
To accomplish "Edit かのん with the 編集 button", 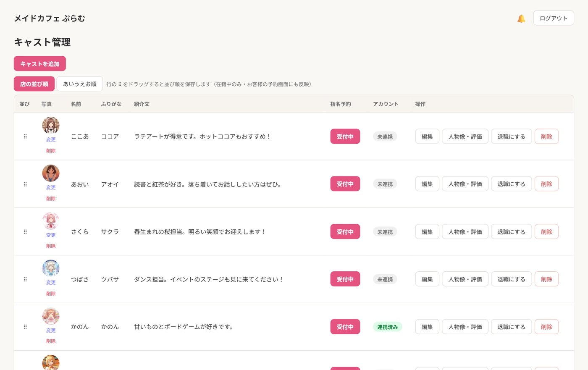I will tap(427, 327).
